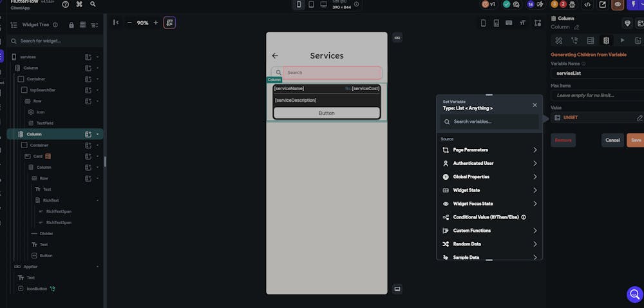Expand Random Data source
Screen dimensions: 644x308
click(x=489, y=244)
